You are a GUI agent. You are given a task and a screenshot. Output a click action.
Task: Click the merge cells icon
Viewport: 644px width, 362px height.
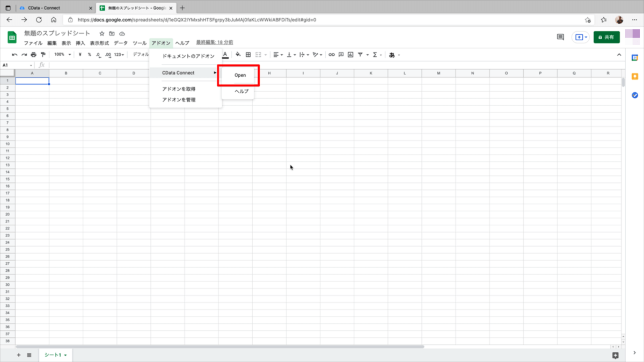tap(258, 55)
